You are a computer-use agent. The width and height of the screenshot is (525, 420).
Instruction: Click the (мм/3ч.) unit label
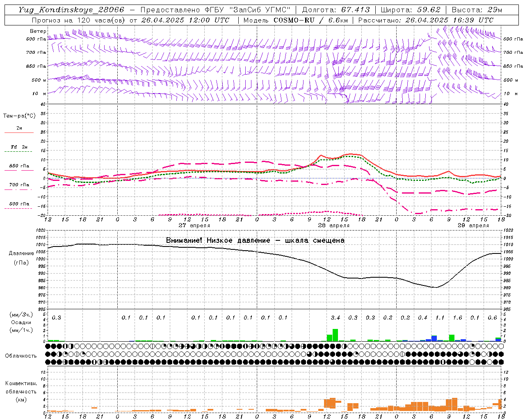(21, 315)
